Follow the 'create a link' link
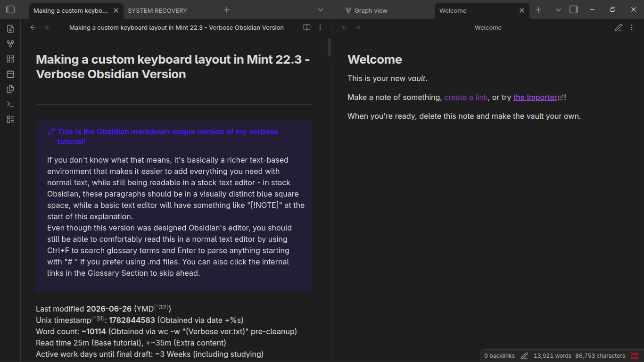 tap(466, 97)
